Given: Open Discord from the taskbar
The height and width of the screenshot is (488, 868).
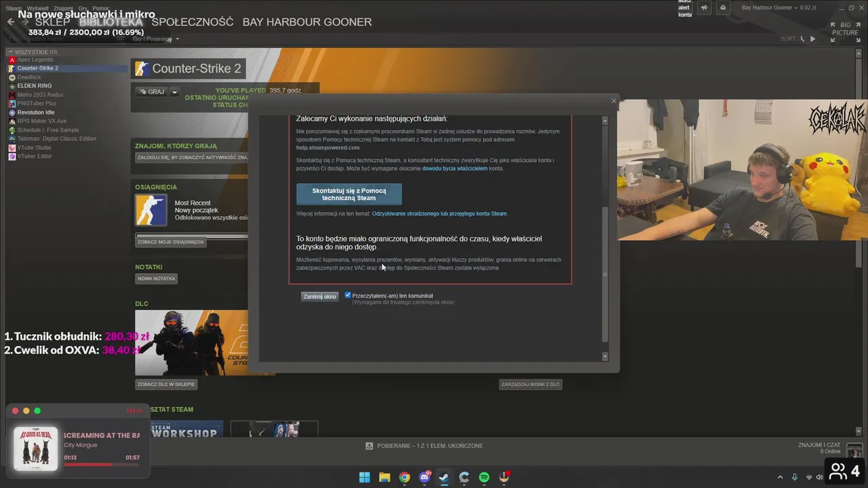Looking at the screenshot, I should [425, 477].
